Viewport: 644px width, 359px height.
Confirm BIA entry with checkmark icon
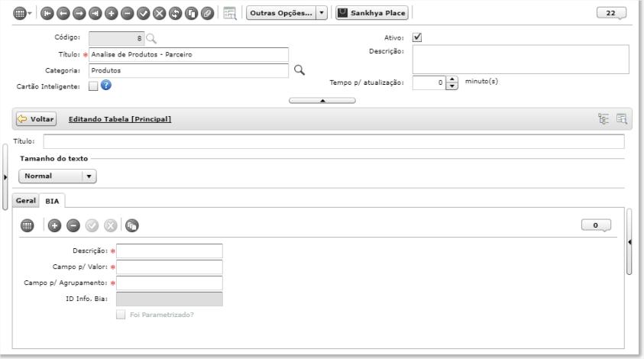92,225
